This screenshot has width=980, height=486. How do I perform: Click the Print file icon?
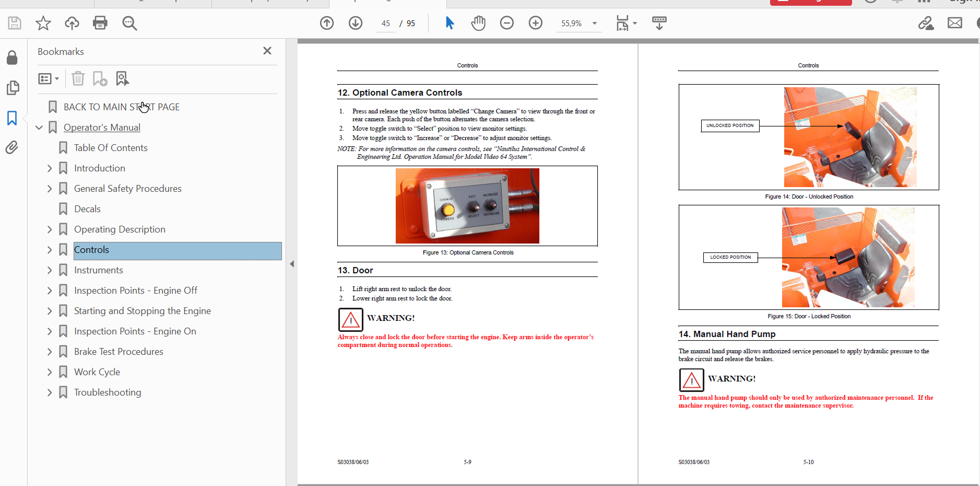click(100, 23)
